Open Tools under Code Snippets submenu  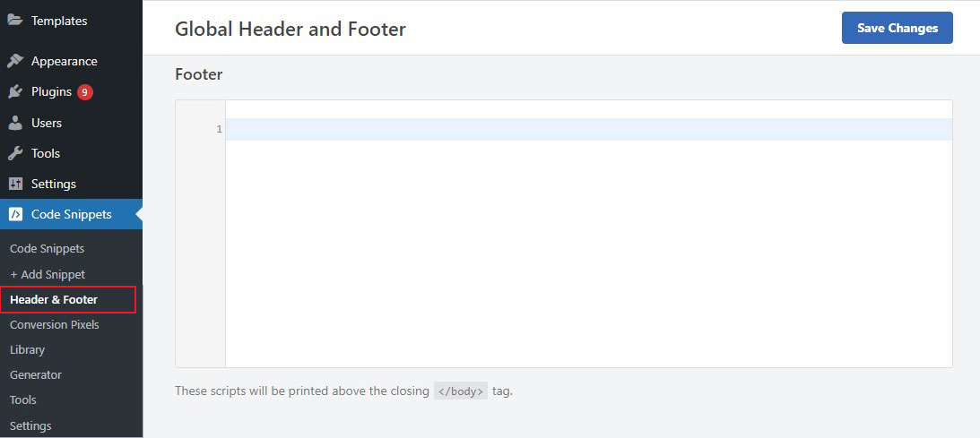click(23, 400)
